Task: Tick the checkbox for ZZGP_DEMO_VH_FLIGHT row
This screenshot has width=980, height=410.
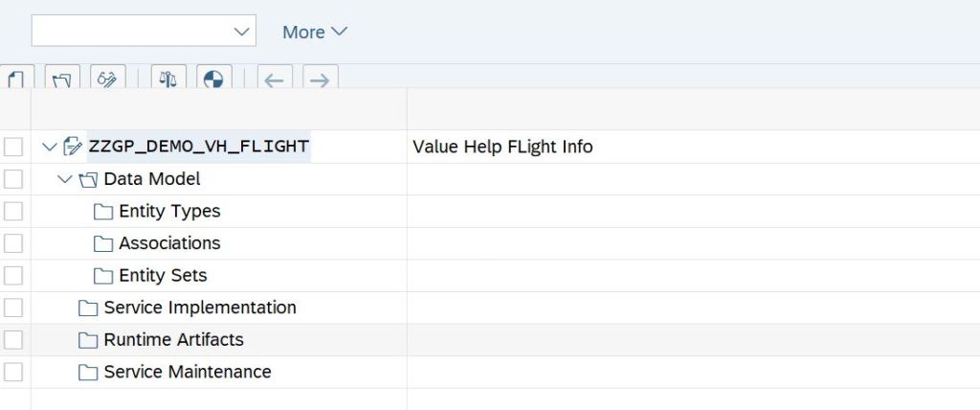Action: point(13,148)
